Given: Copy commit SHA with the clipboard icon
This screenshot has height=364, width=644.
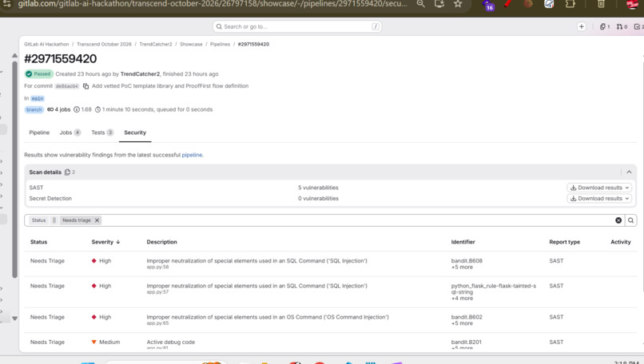Looking at the screenshot, I should (85, 86).
